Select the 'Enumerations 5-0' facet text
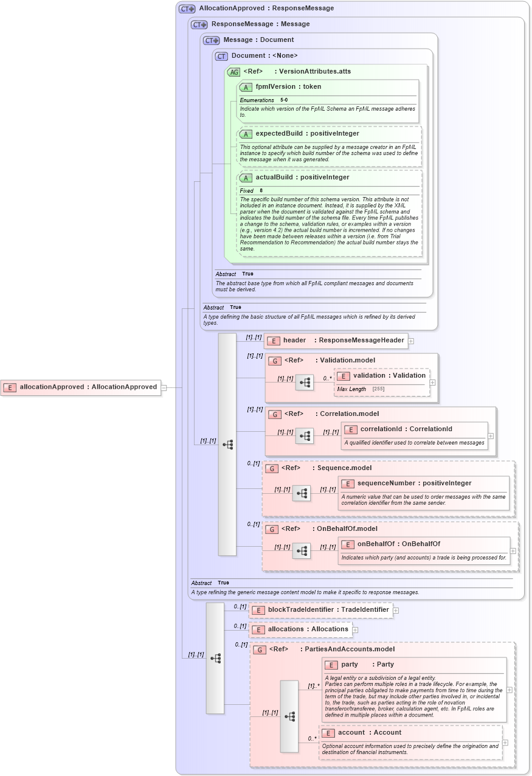This screenshot has width=532, height=776. [264, 100]
